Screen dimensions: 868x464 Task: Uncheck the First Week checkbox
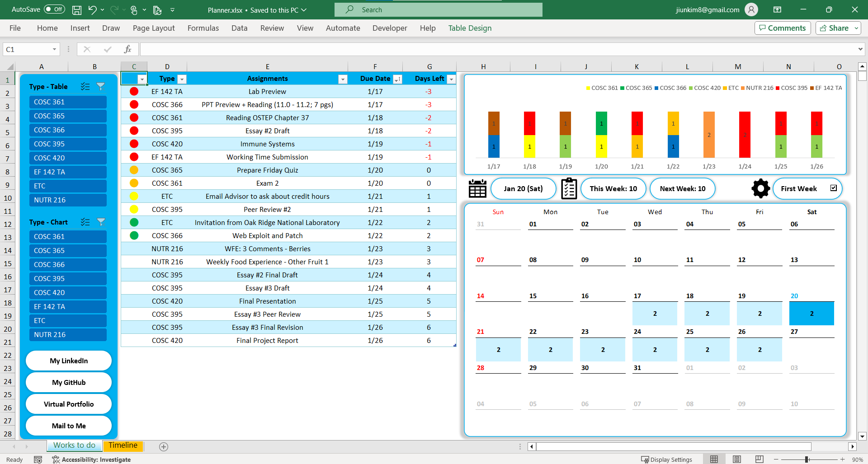pyautogui.click(x=833, y=188)
